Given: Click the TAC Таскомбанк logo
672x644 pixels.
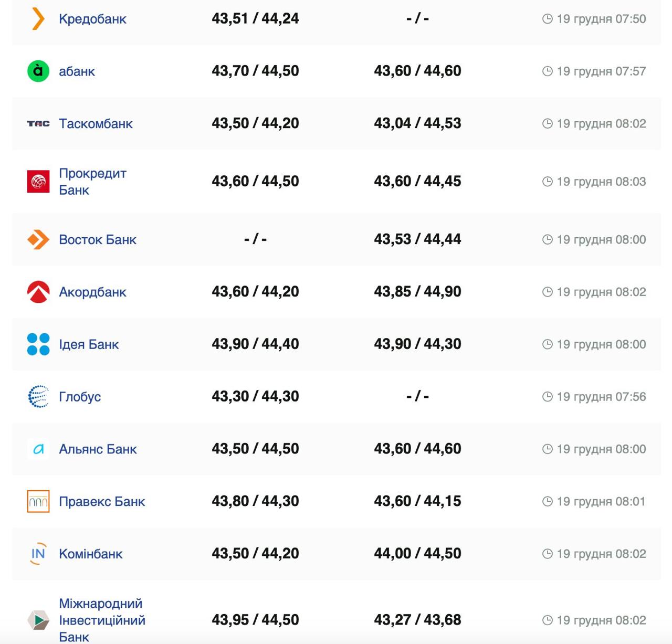Looking at the screenshot, I should pyautogui.click(x=38, y=124).
